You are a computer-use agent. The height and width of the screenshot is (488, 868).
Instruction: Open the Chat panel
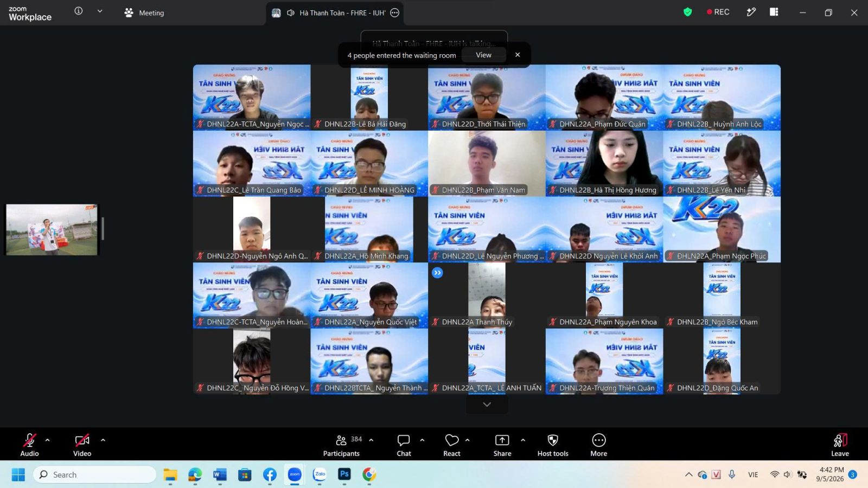[x=404, y=445]
